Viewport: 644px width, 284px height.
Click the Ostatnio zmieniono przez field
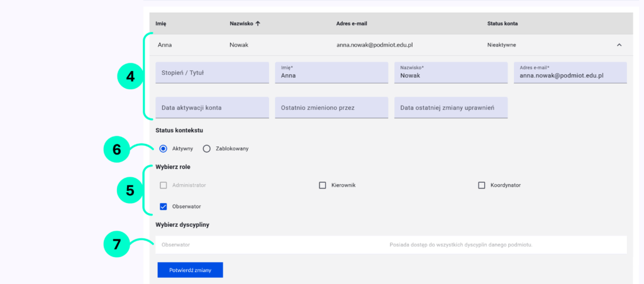point(331,107)
